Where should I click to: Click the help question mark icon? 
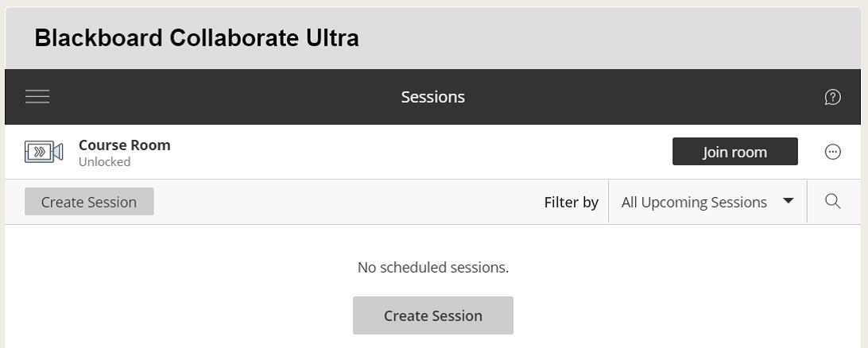[x=832, y=97]
